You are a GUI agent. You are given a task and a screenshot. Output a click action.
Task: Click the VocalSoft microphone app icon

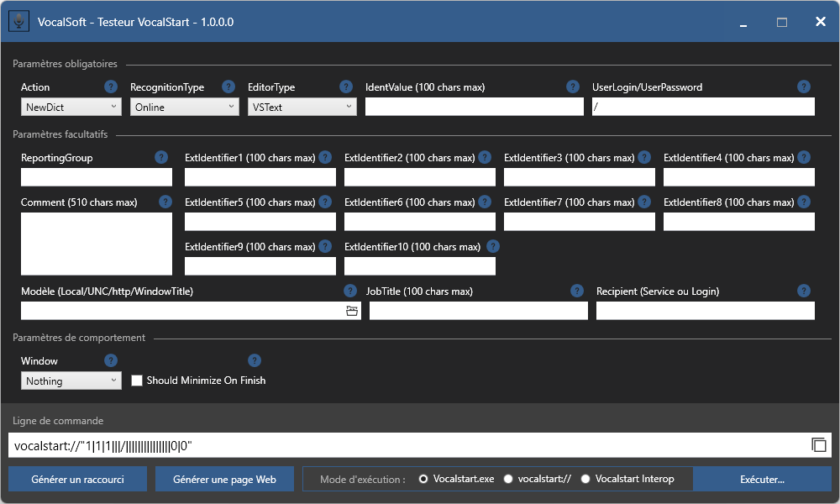point(19,22)
